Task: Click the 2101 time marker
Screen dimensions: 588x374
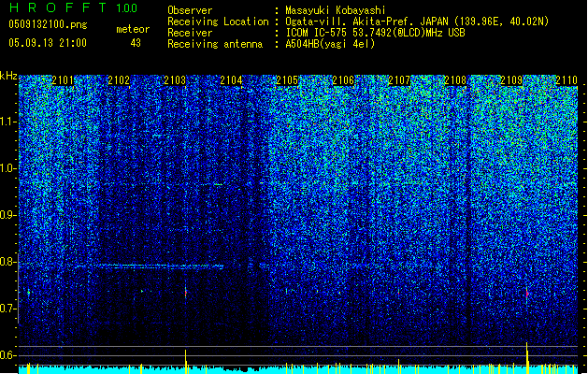Action: click(x=63, y=80)
